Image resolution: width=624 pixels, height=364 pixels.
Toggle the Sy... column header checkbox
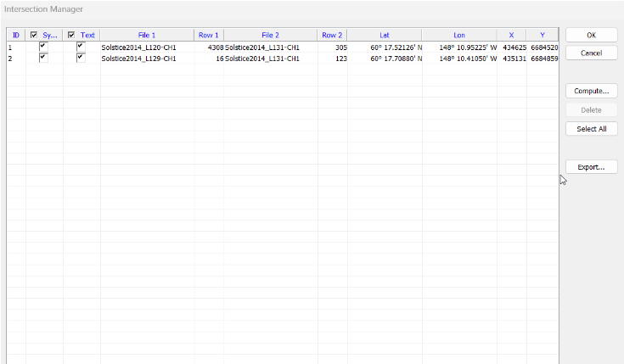[34, 35]
